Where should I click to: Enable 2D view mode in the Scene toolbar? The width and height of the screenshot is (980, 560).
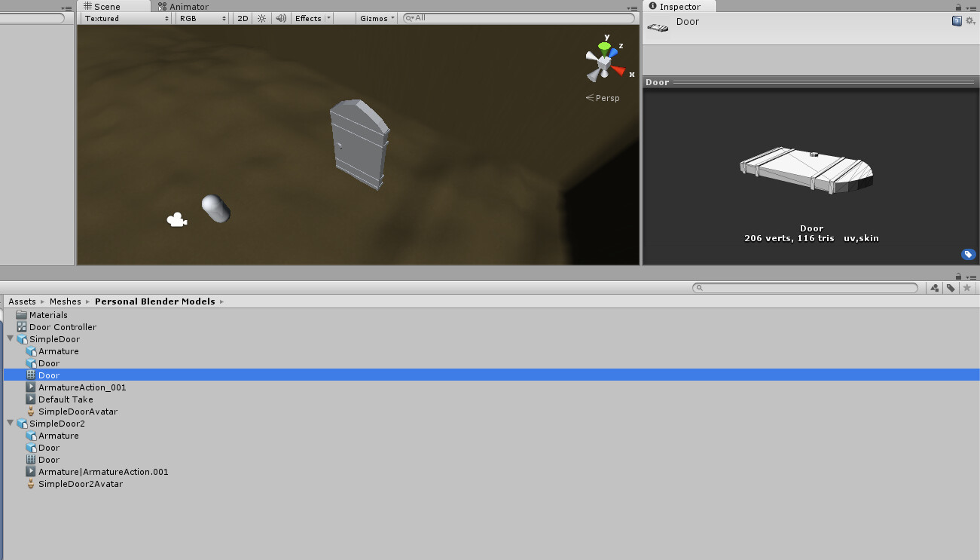242,18
